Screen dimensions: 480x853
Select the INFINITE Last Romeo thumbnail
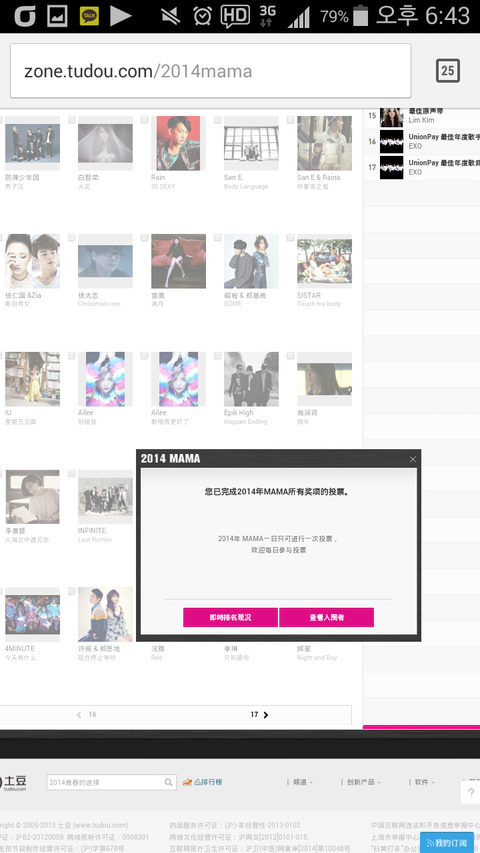click(105, 497)
